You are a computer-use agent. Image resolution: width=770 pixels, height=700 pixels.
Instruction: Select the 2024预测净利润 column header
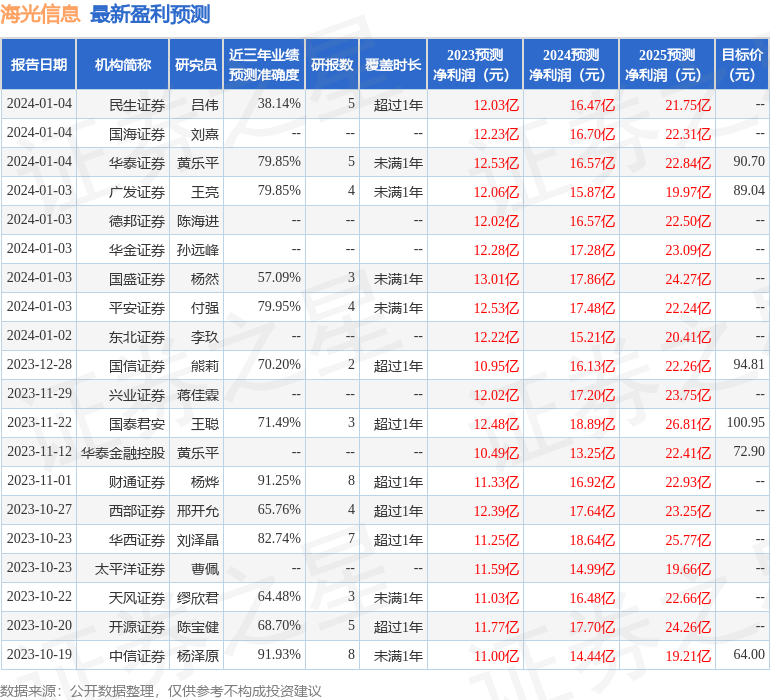[x=571, y=64]
